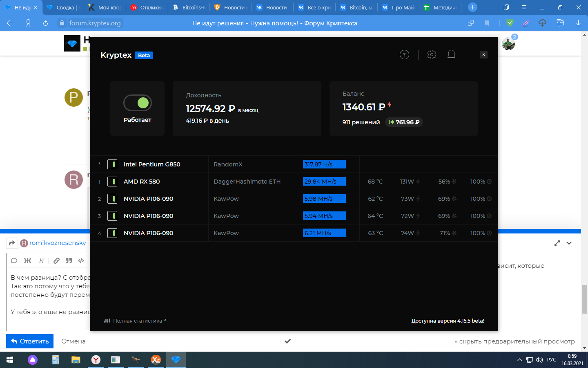This screenshot has width=588, height=368.
Task: Apply italic К formatting
Action: (41, 261)
